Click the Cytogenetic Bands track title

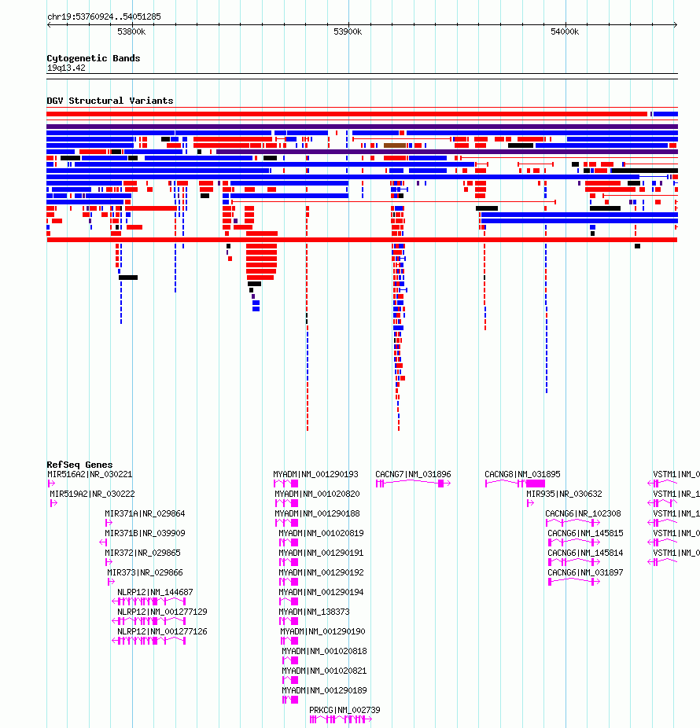tap(94, 58)
